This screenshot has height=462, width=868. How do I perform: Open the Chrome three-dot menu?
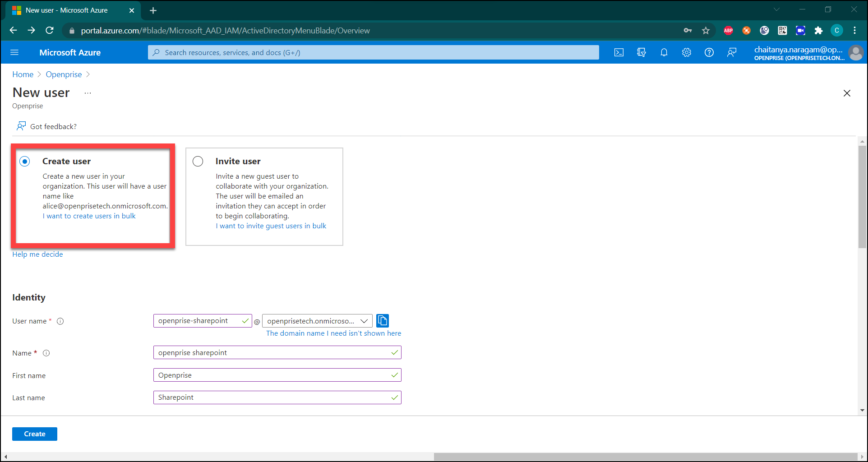855,30
